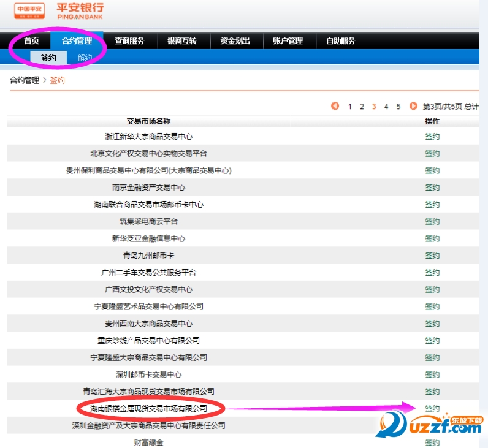488x448 pixels.
Task: Click 签约 for 筑集采电商云平台
Action: [x=432, y=221]
